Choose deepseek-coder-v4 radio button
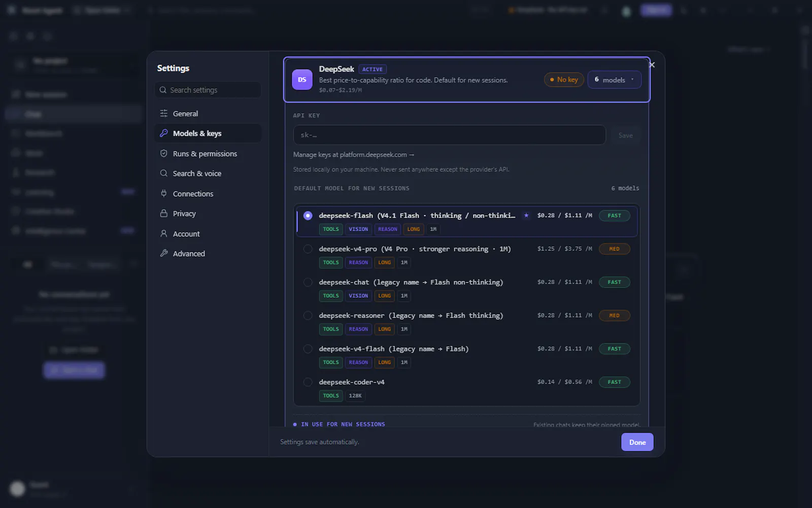Screen dimensions: 812x508 pyautogui.click(x=308, y=382)
